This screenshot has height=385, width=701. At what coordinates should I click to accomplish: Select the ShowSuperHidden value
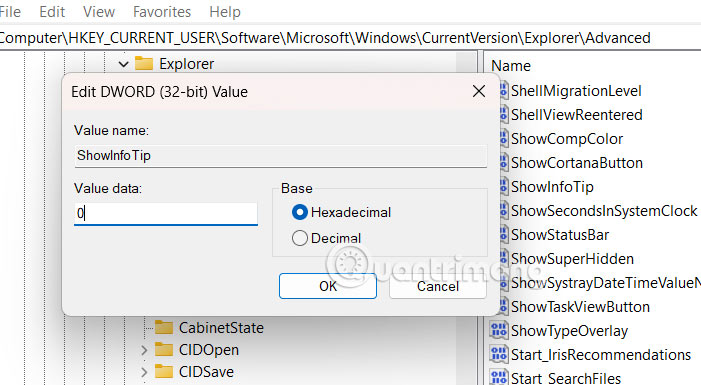click(572, 258)
